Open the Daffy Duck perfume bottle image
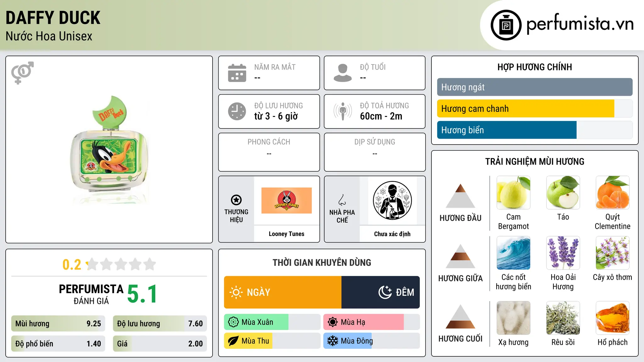The height and width of the screenshot is (362, 644). (109, 150)
